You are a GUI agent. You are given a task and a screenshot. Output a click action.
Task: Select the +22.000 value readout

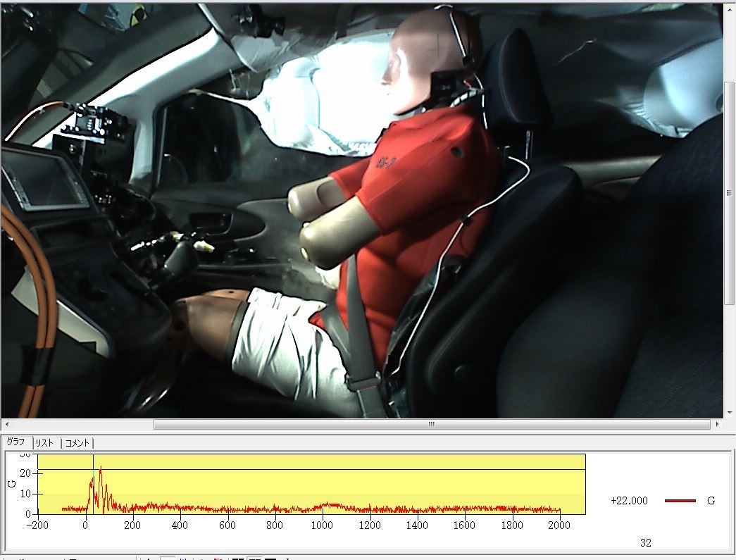click(629, 501)
